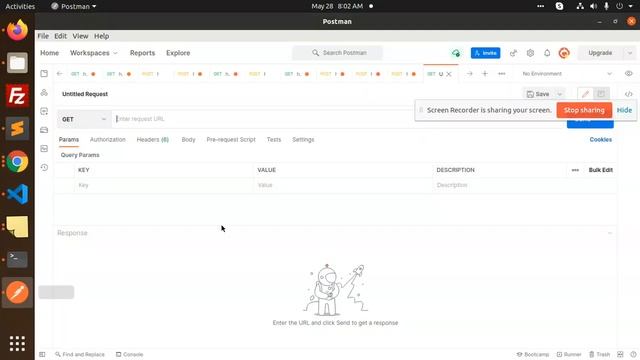Open environment quick look eye icon
This screenshot has height=360, width=640.
point(629,73)
